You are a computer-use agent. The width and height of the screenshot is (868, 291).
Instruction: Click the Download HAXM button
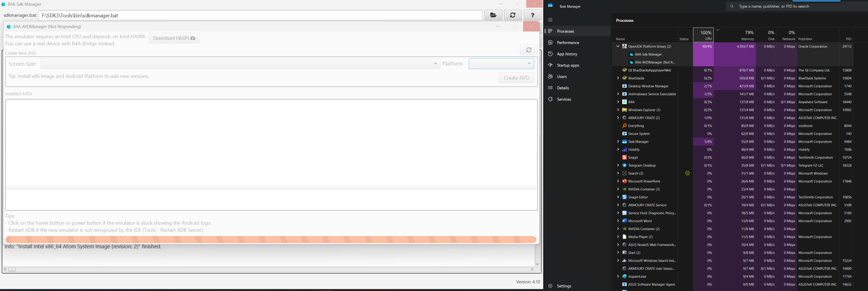pos(174,38)
